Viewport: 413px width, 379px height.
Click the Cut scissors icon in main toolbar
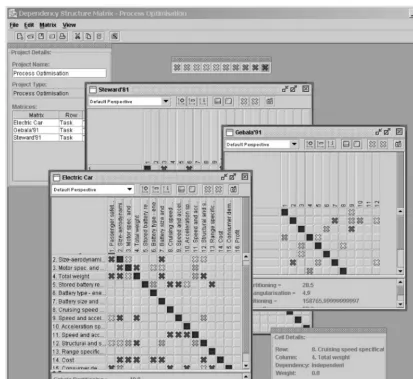[x=78, y=36]
